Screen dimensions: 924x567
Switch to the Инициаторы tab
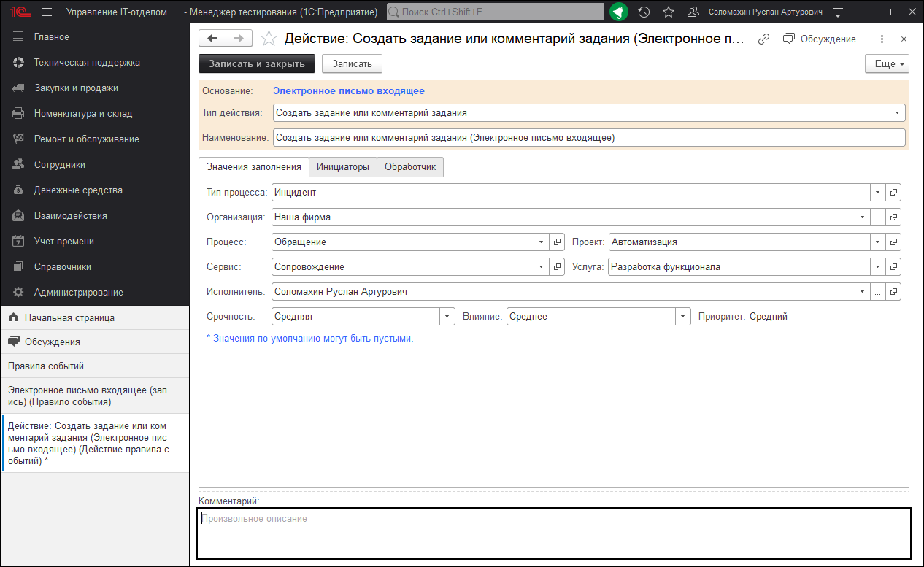click(x=343, y=166)
